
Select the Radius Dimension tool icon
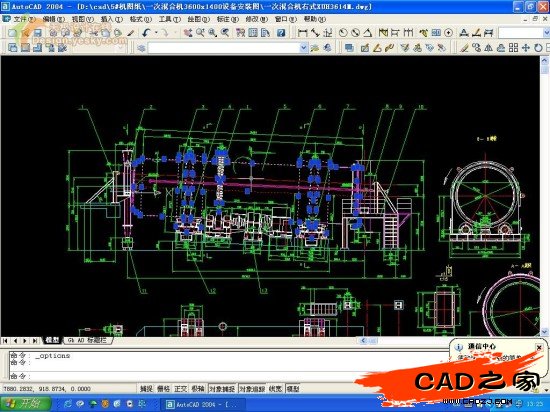[343, 33]
